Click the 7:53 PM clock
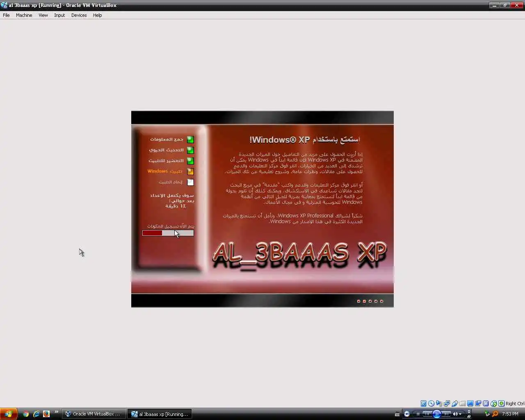This screenshot has width=525, height=420. point(510,414)
